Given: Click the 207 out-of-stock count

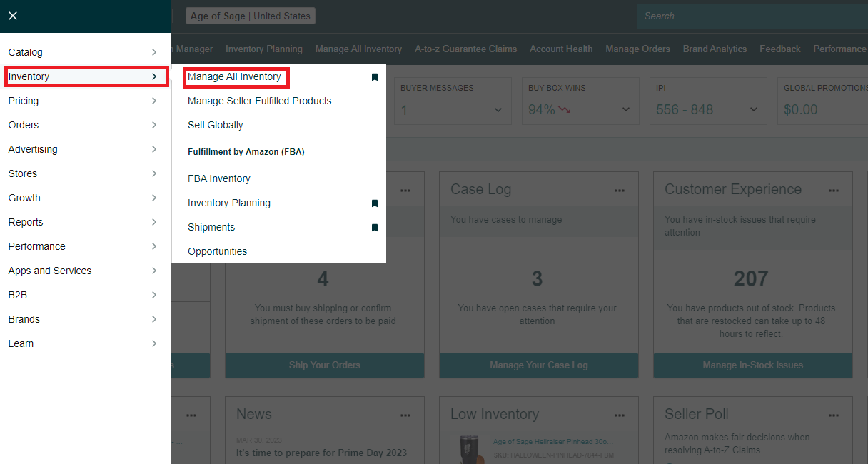Looking at the screenshot, I should click(751, 278).
